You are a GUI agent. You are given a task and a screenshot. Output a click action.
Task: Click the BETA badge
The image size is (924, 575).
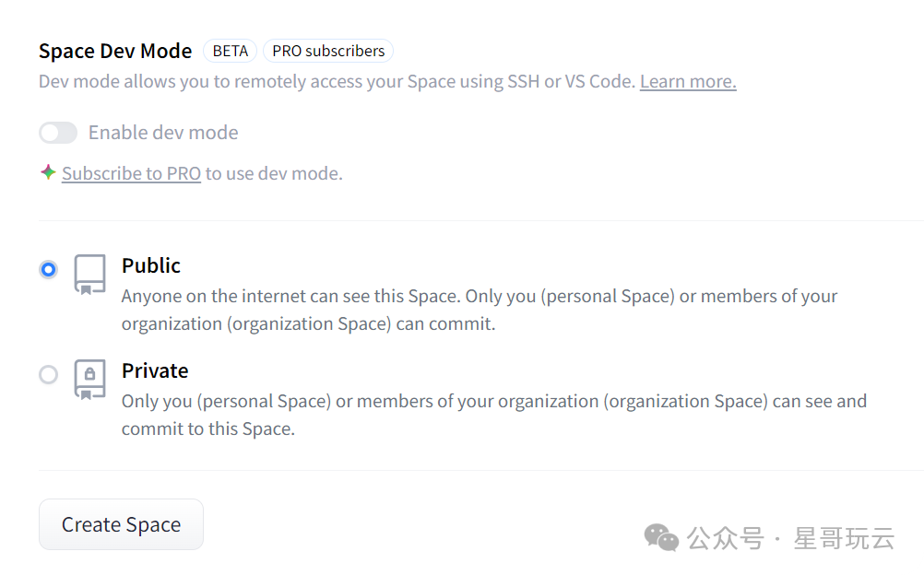point(230,51)
